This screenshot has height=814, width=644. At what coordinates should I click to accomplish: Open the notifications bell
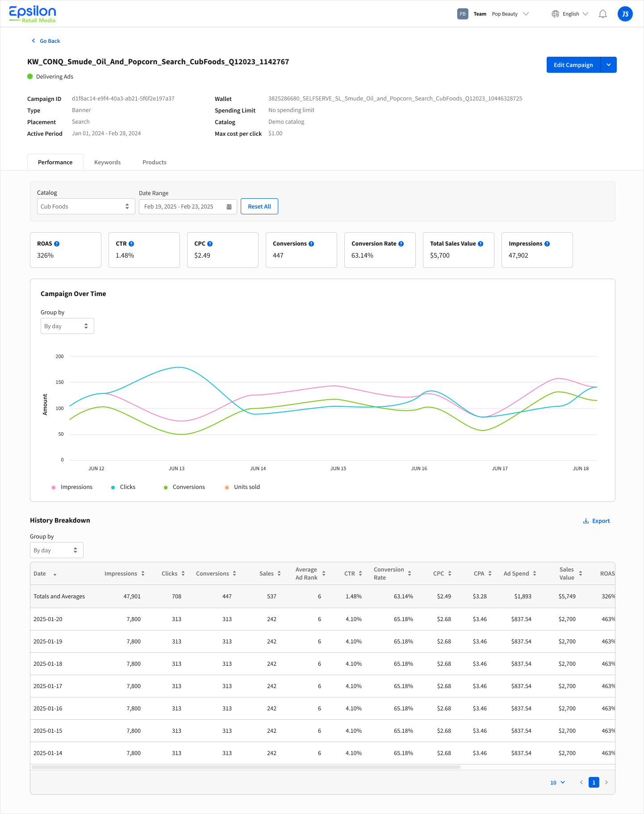603,14
